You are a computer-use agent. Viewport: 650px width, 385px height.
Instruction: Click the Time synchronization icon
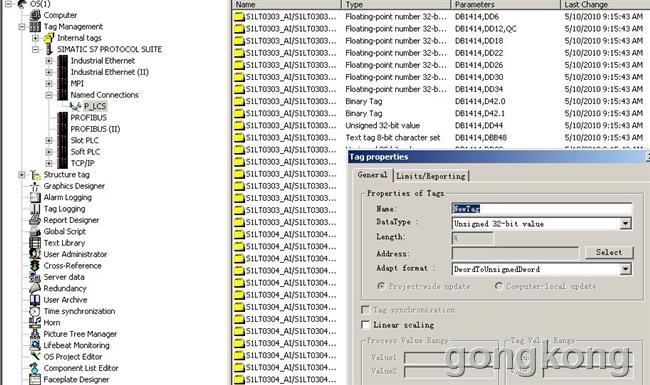point(35,312)
